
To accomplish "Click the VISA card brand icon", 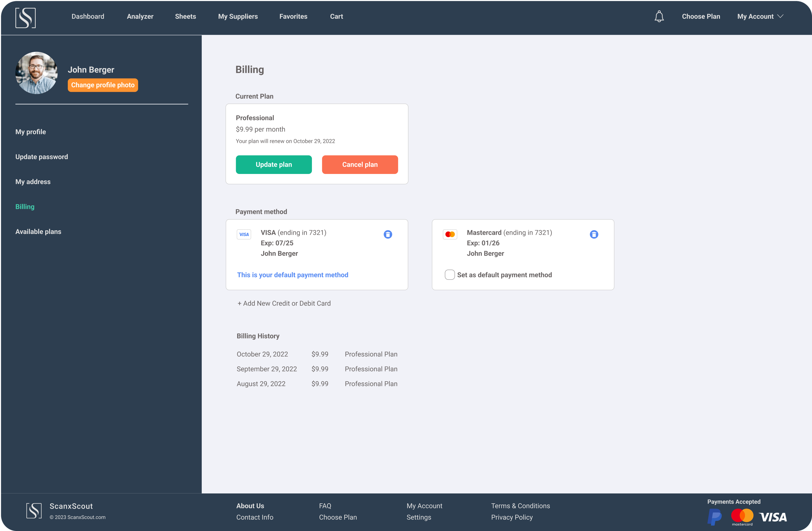I will point(244,234).
